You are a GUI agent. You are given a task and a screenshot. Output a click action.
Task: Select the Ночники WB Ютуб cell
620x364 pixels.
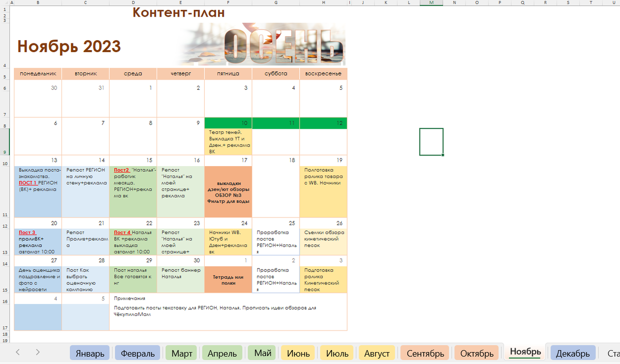[228, 242]
